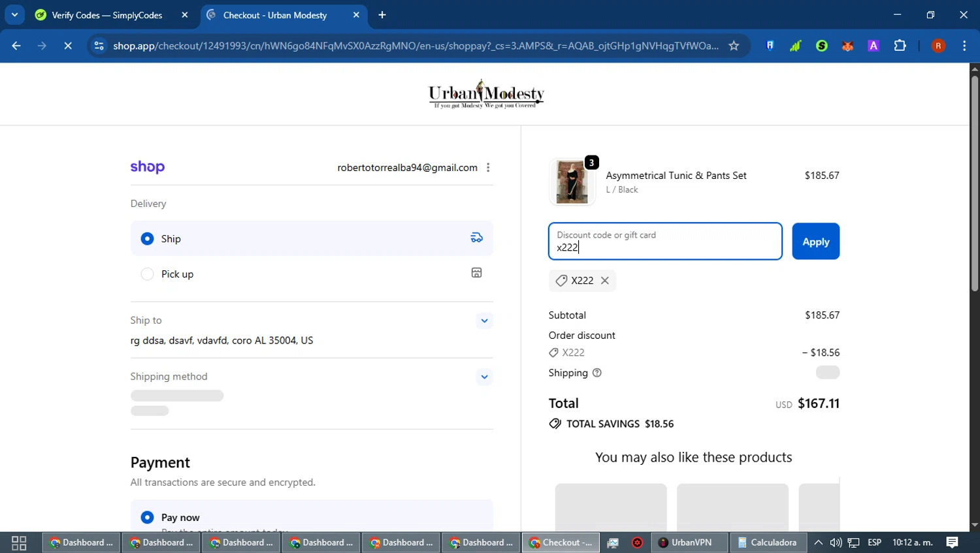Close the Checkout Urban Modesty tab
The image size is (980, 553).
(356, 15)
